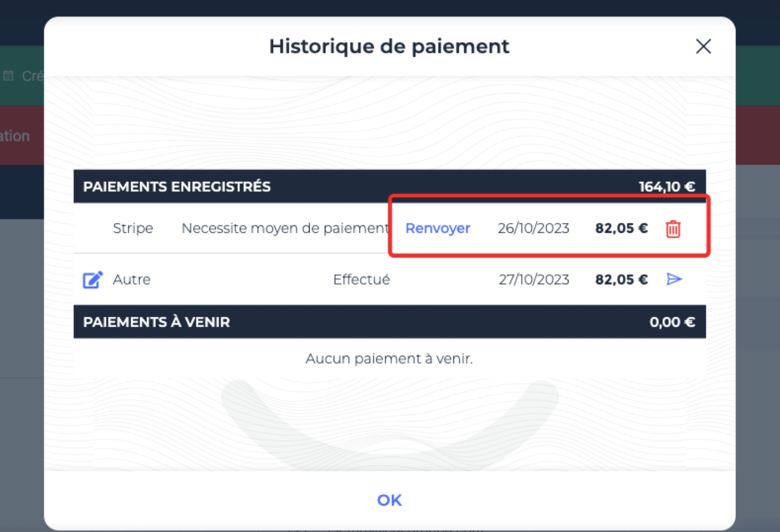Click the Stripe row amount 82,05 €

tap(621, 228)
